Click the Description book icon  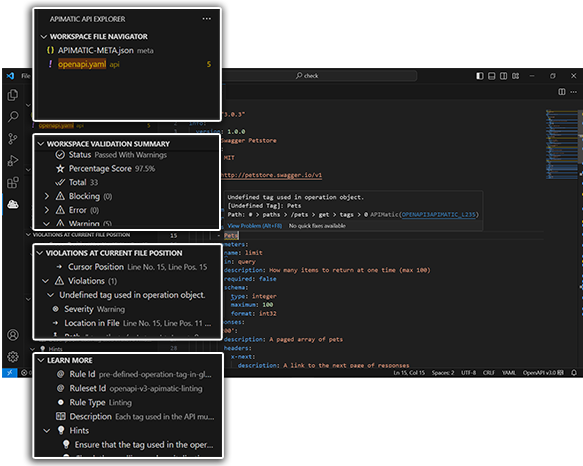pyautogui.click(x=61, y=416)
